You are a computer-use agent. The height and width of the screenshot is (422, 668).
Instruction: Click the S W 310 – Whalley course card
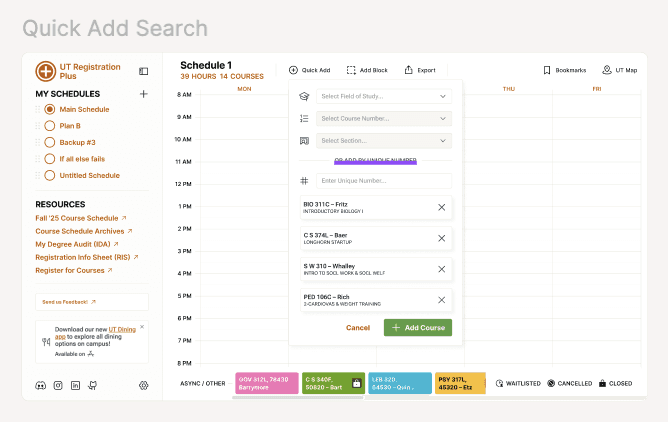[376, 269]
